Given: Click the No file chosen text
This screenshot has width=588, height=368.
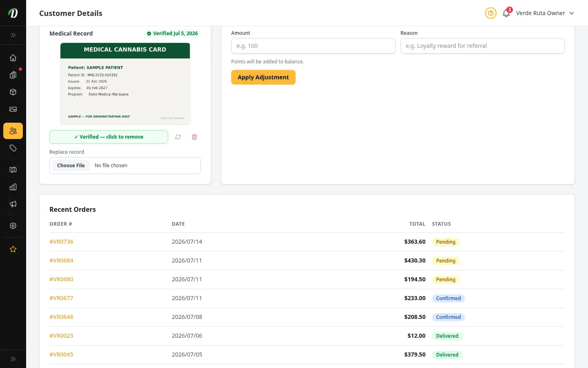Looking at the screenshot, I should point(111,166).
